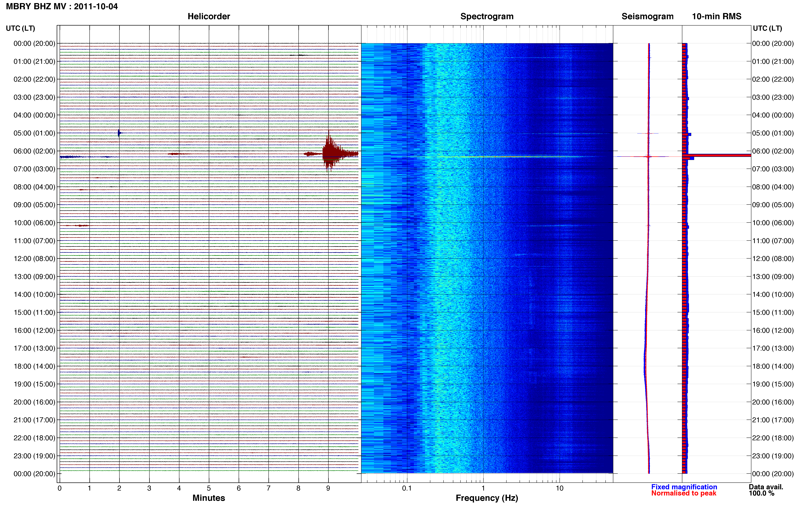
Task: Click the helicorder x-axis tick '4'
Action: point(179,488)
